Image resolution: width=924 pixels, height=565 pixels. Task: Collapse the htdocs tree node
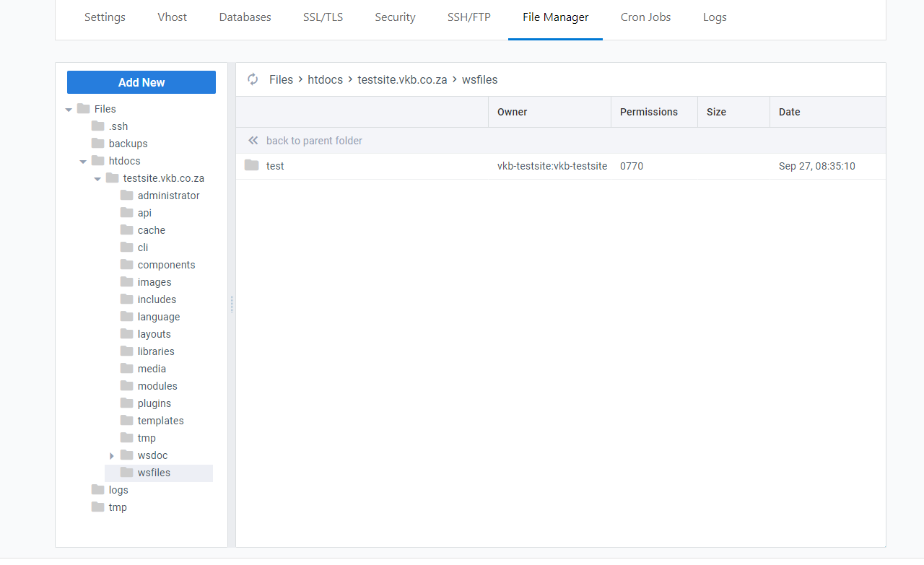[x=83, y=160]
